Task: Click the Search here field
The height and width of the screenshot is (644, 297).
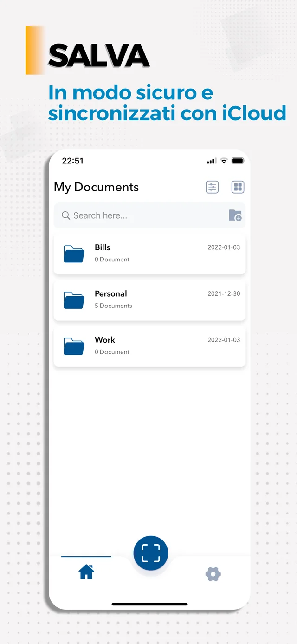Action: (x=149, y=215)
